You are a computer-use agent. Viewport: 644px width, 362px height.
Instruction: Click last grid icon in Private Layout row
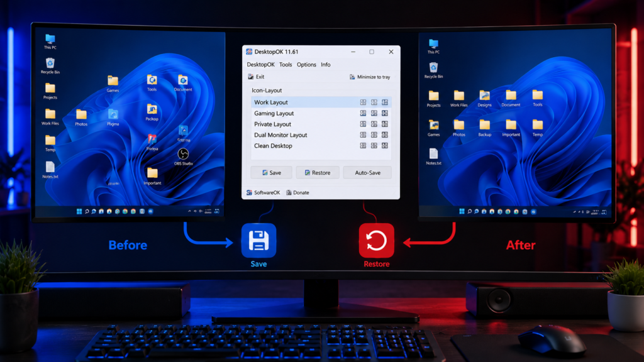[x=385, y=124]
